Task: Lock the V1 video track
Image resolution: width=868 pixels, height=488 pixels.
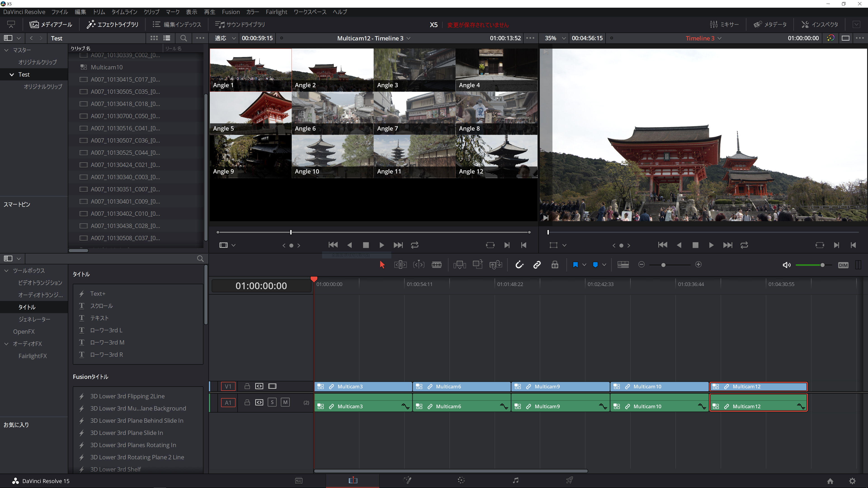Action: click(247, 386)
